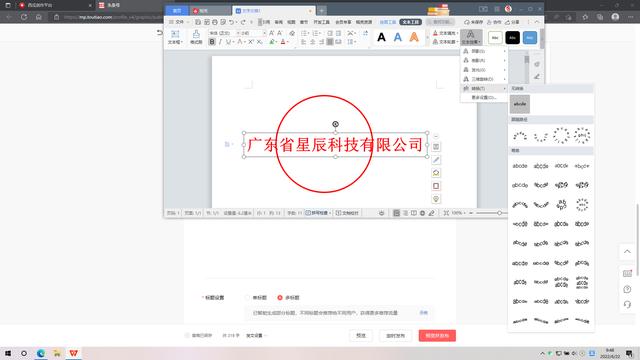
Task: Toggle spell check in the status bar
Action: (319, 213)
